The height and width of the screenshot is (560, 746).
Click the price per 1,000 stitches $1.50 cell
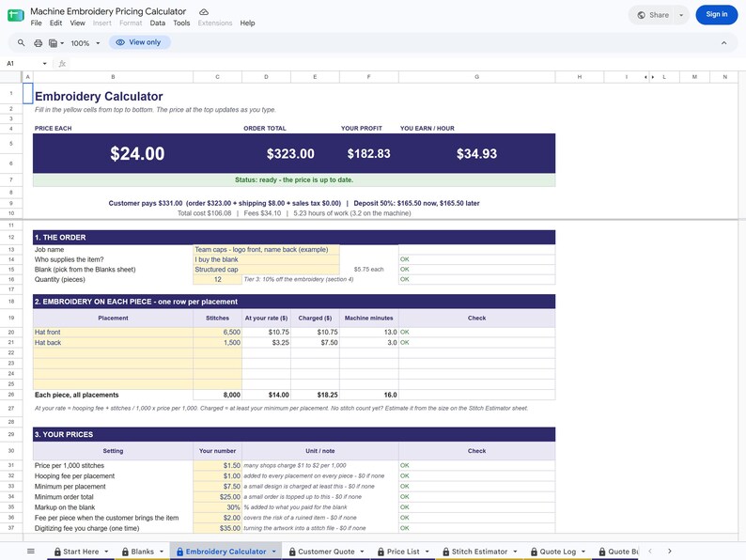coord(217,466)
